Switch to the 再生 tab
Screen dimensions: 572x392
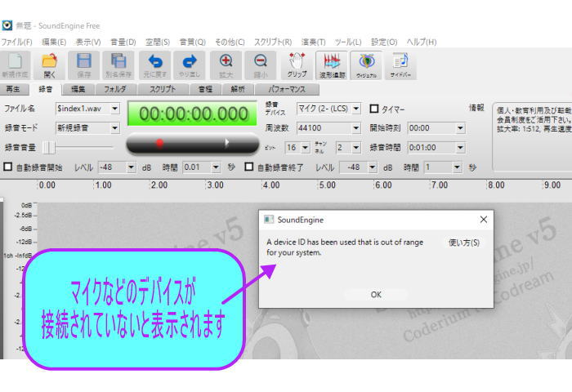[x=13, y=89]
